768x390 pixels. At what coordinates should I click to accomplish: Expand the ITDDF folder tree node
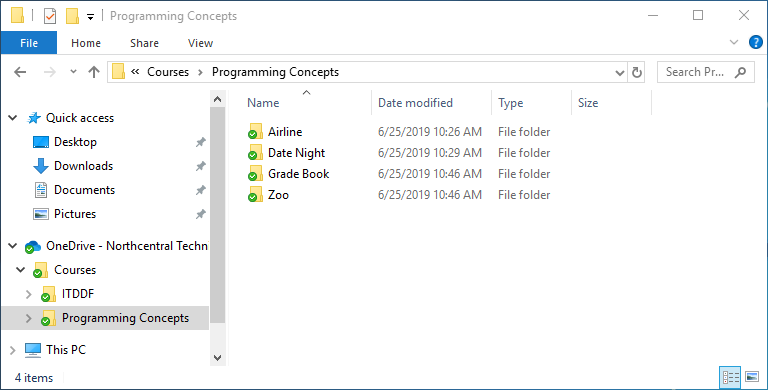(x=28, y=294)
